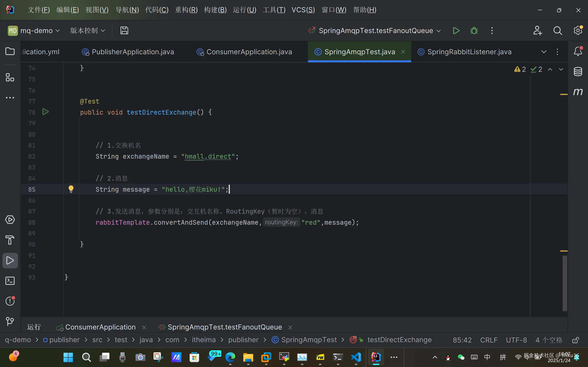This screenshot has height=367, width=588.
Task: Click the UTF-8 encoding in status bar
Action: point(516,340)
